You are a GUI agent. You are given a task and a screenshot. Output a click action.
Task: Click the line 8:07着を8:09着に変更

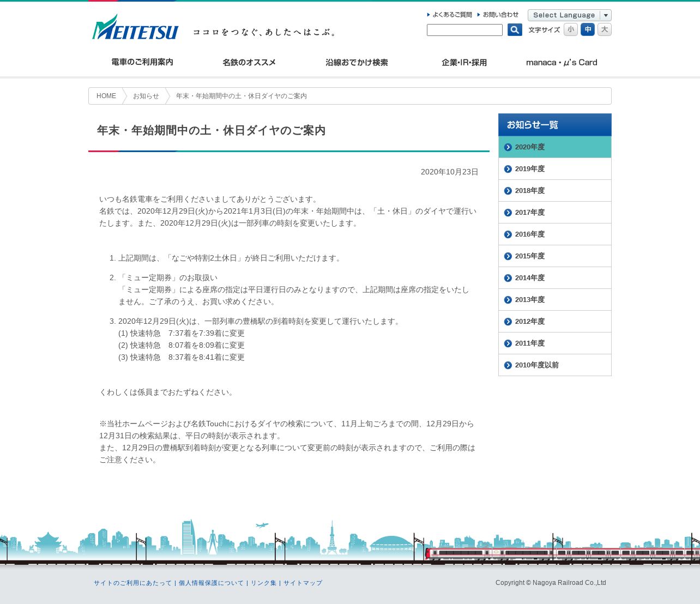[207, 345]
